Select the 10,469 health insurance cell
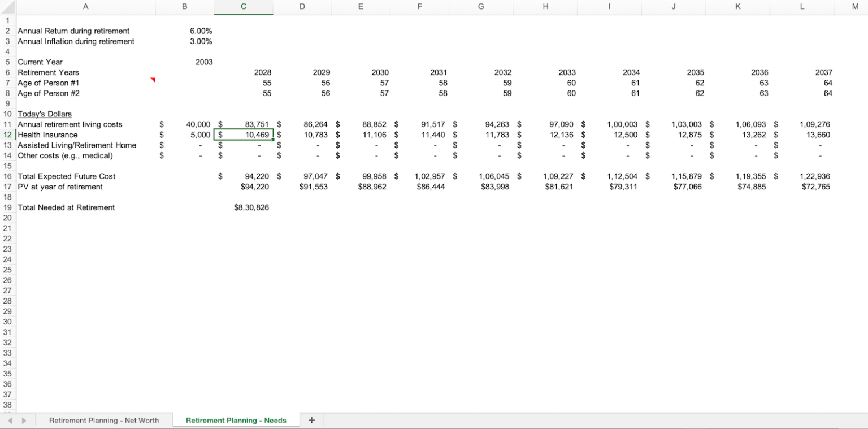The image size is (868, 429). point(244,135)
